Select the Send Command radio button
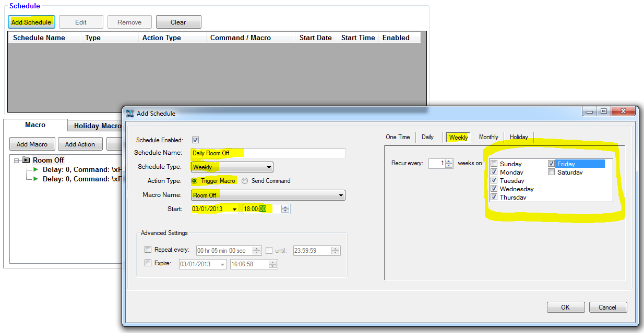Image resolution: width=644 pixels, height=333 pixels. [245, 181]
